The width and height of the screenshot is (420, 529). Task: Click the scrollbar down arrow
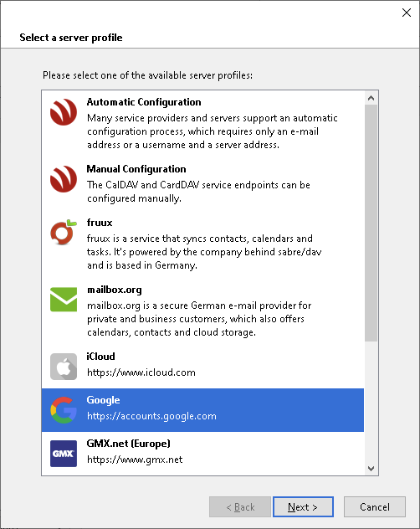(371, 468)
